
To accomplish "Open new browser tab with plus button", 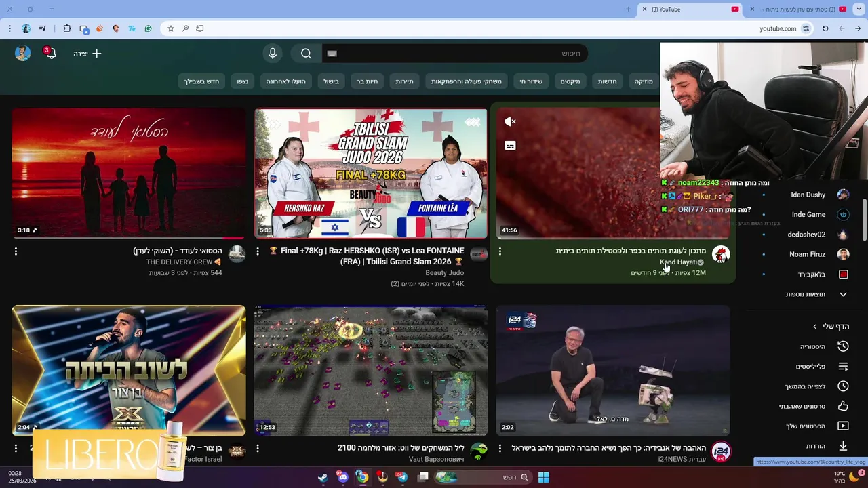I will 628,9.
